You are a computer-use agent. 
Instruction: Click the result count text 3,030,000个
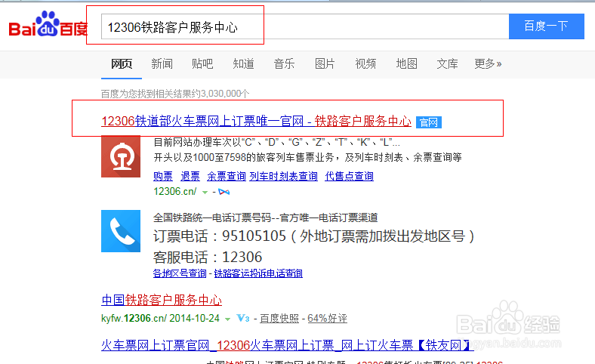[225, 94]
